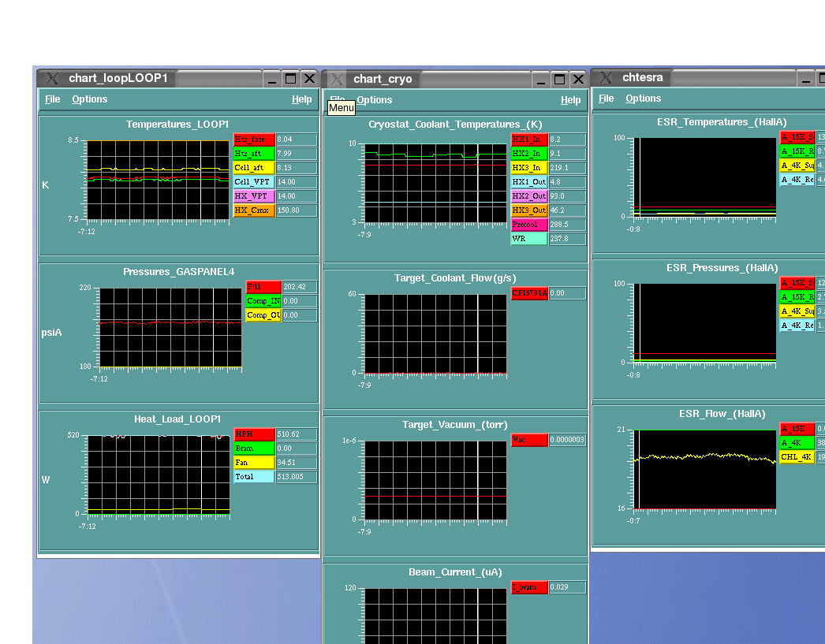Open File menu in chart_loopLOOP1 window
This screenshot has width=825, height=644.
[53, 99]
